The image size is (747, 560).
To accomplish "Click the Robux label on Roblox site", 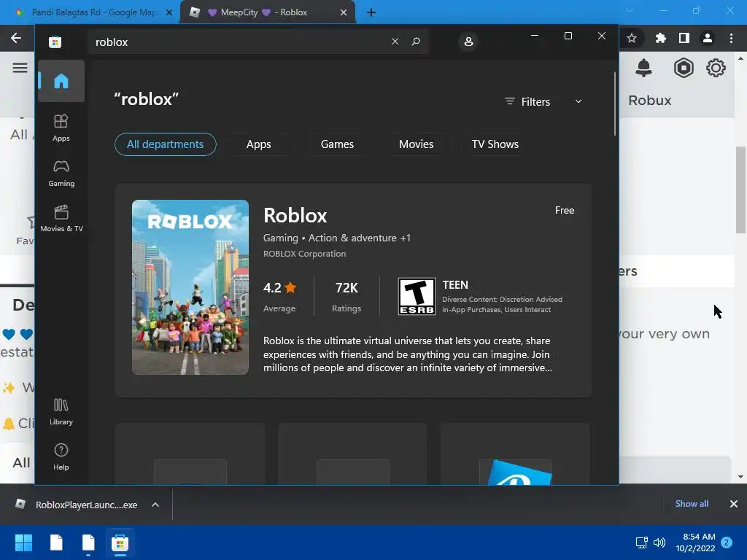I will click(x=649, y=101).
